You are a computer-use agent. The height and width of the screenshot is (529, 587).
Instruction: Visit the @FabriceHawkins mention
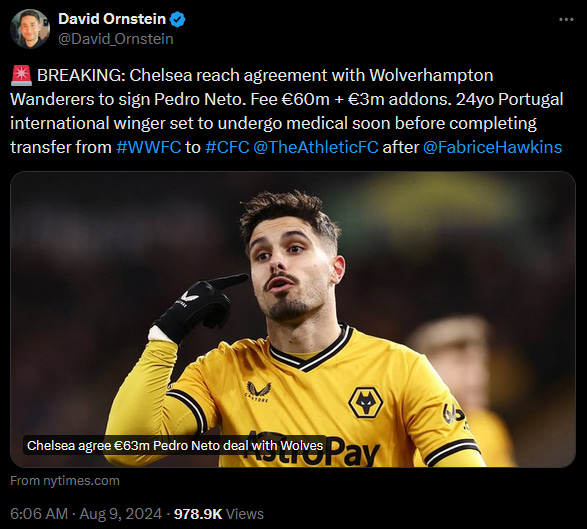pos(492,147)
